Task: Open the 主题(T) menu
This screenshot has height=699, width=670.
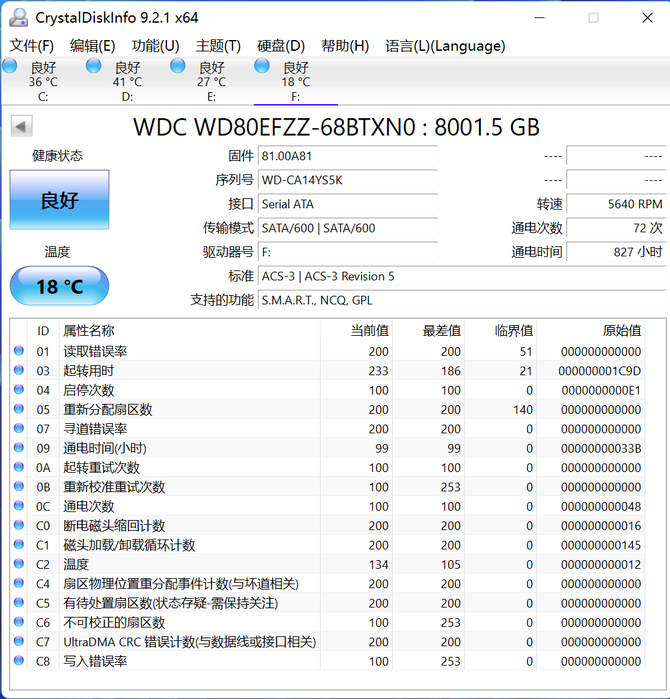Action: pyautogui.click(x=218, y=45)
